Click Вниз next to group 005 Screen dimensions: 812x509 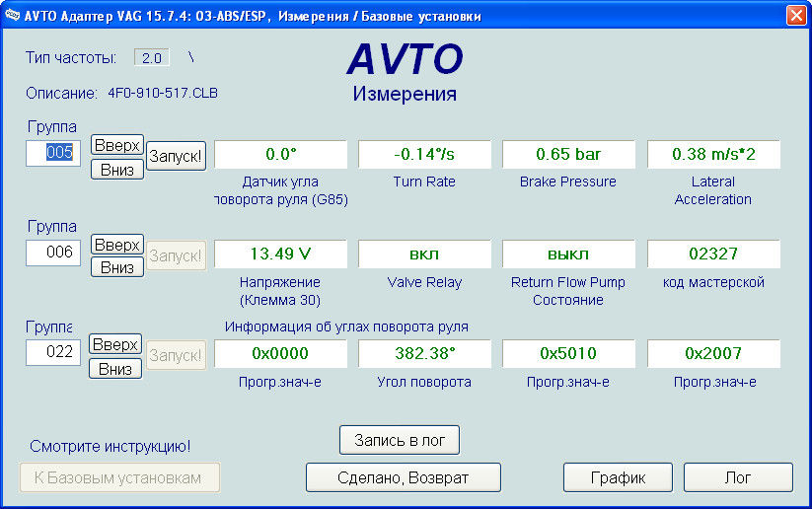[x=117, y=170]
